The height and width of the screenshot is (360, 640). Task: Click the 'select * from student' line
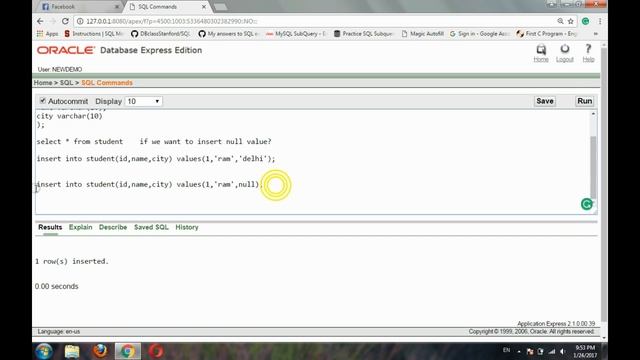click(x=80, y=142)
